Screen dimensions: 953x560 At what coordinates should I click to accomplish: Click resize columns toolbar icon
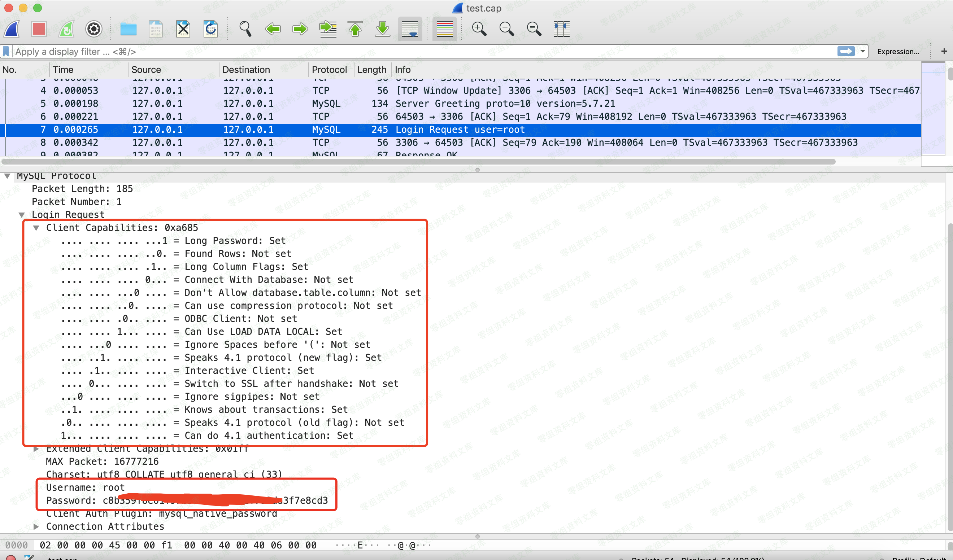coord(561,29)
